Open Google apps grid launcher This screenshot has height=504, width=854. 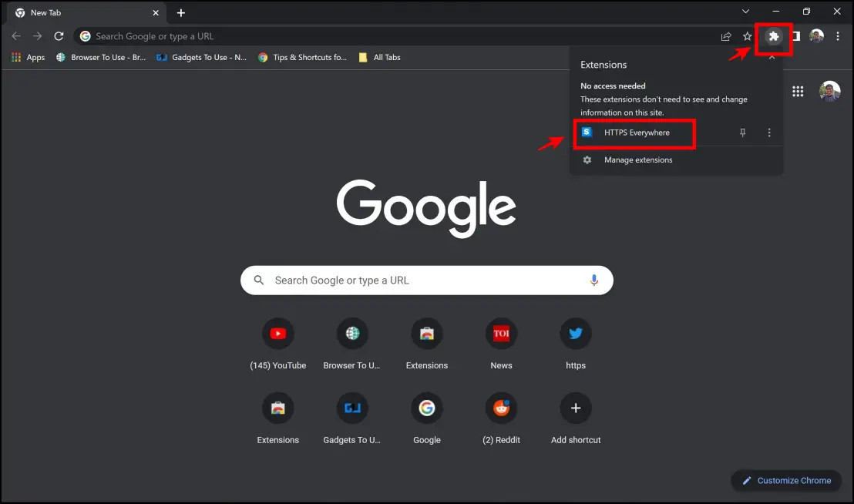pos(798,92)
